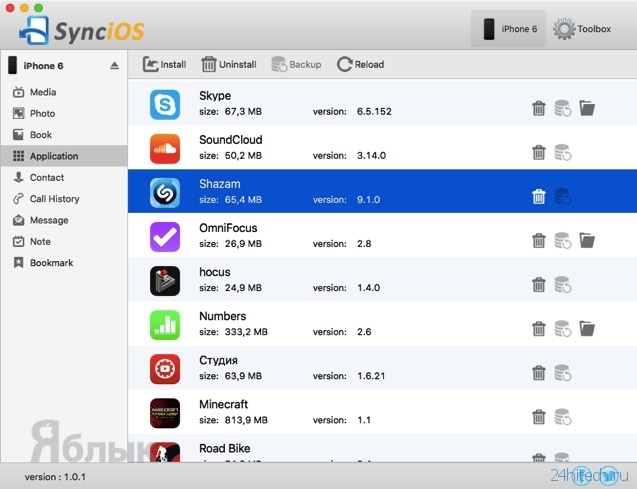The image size is (637, 489).
Task: Select the Skype app name
Action: point(215,96)
